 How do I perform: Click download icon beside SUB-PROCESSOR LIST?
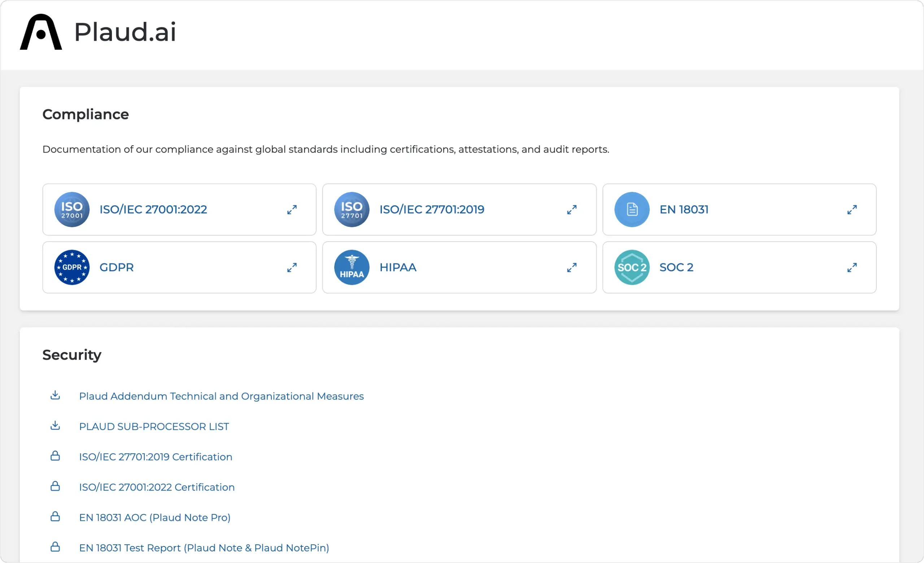tap(55, 426)
